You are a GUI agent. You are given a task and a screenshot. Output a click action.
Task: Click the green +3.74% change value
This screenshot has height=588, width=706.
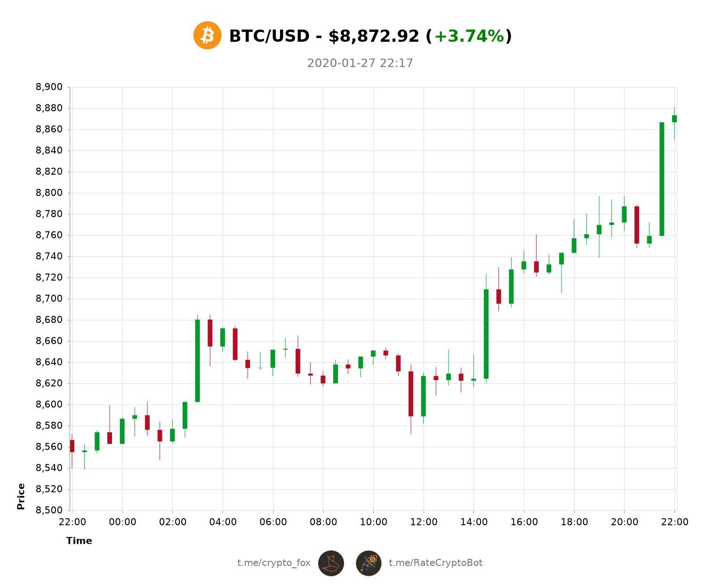[x=469, y=36]
